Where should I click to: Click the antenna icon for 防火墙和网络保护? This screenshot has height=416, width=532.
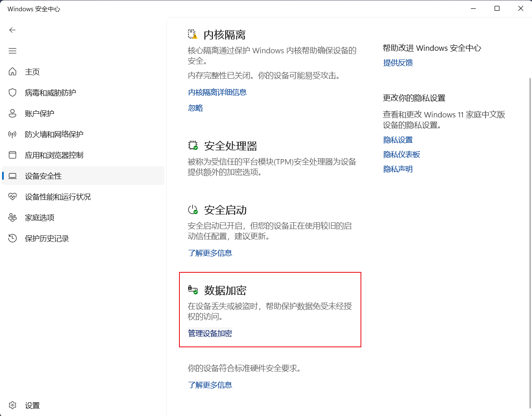click(12, 134)
